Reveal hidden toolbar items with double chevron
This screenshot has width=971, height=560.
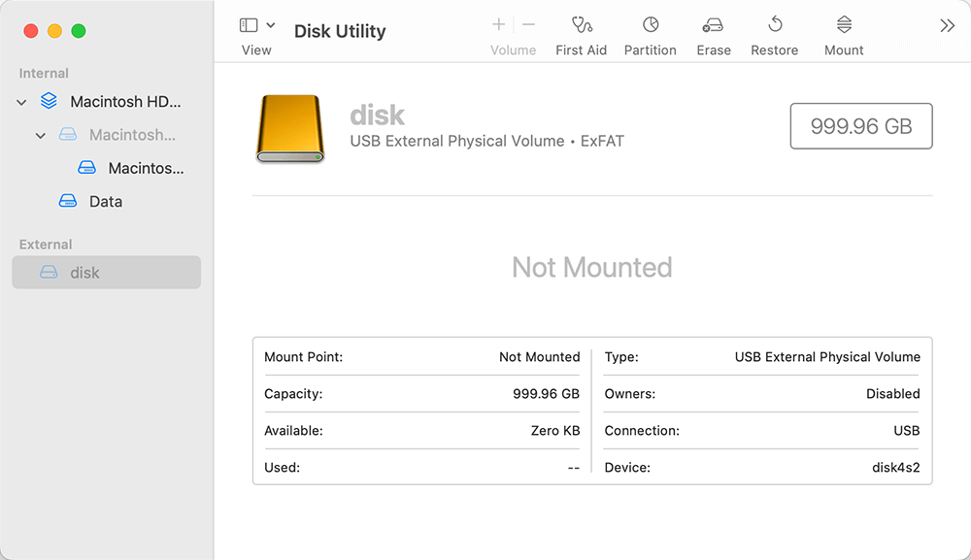tap(947, 25)
